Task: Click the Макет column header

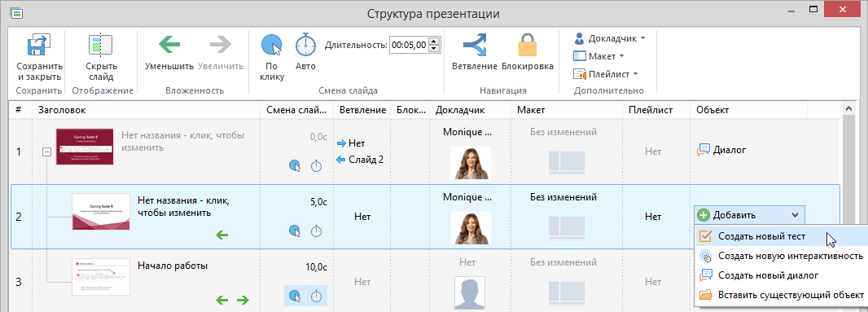Action: click(x=567, y=110)
